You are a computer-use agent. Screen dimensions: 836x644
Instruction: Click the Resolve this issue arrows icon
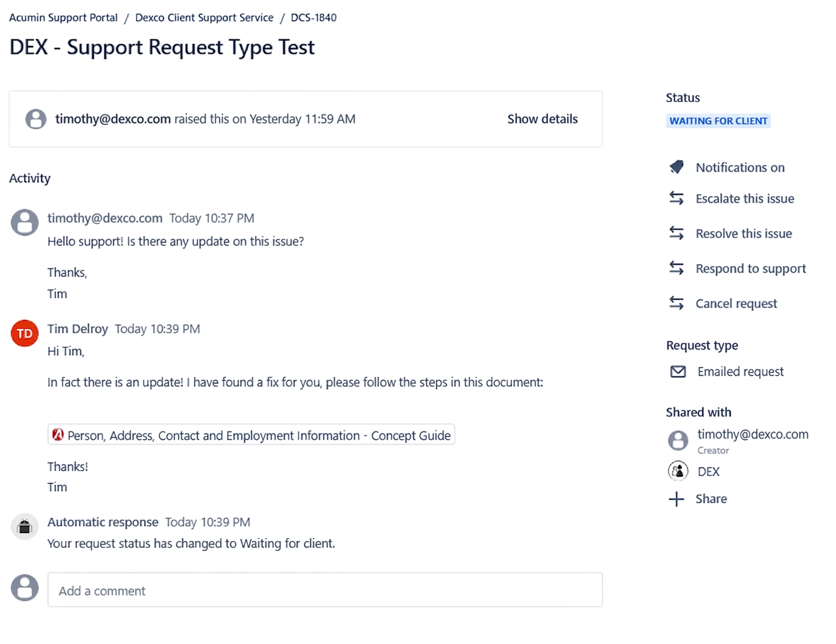(676, 234)
